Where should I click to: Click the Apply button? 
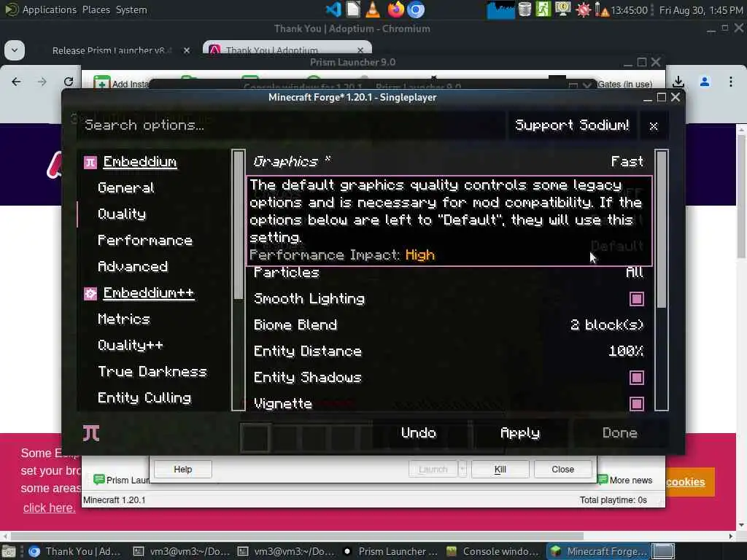coord(519,433)
